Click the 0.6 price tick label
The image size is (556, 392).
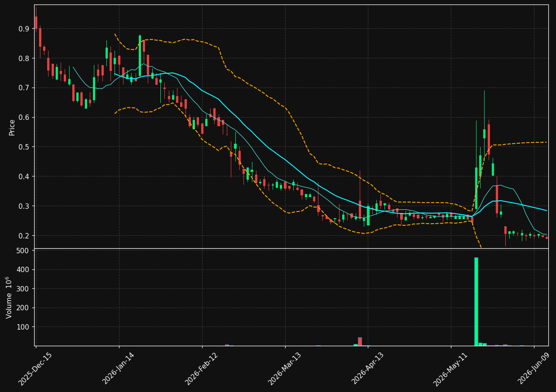point(24,118)
